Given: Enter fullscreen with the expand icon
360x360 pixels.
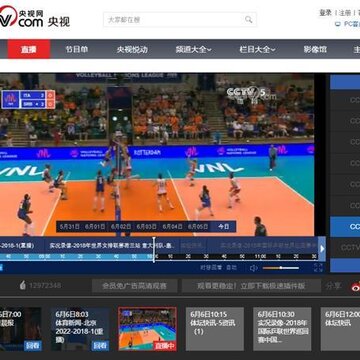Looking at the screenshot, I should point(318,268).
